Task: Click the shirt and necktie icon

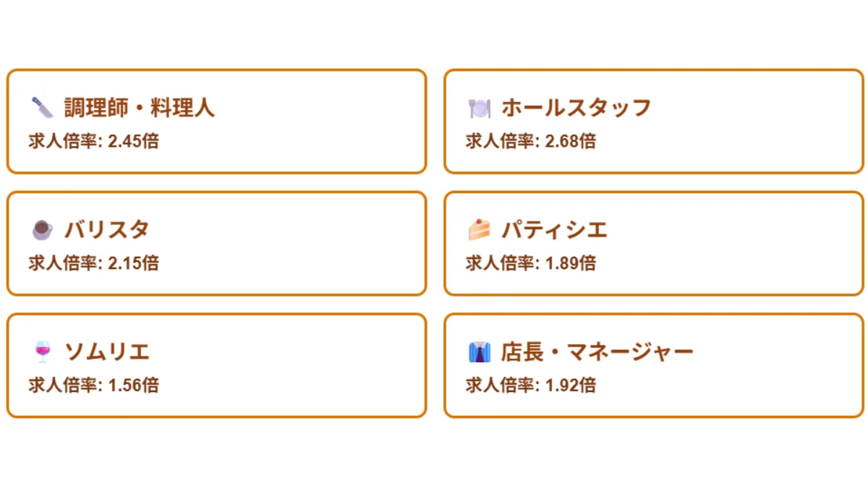Action: point(480,352)
